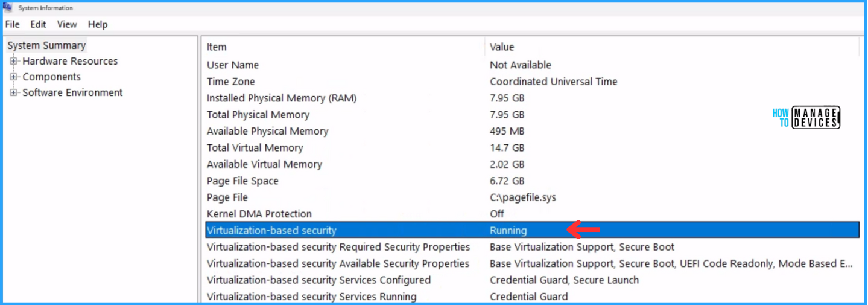The height and width of the screenshot is (305, 868).
Task: Select the Virtualization-based security row
Action: tap(271, 230)
